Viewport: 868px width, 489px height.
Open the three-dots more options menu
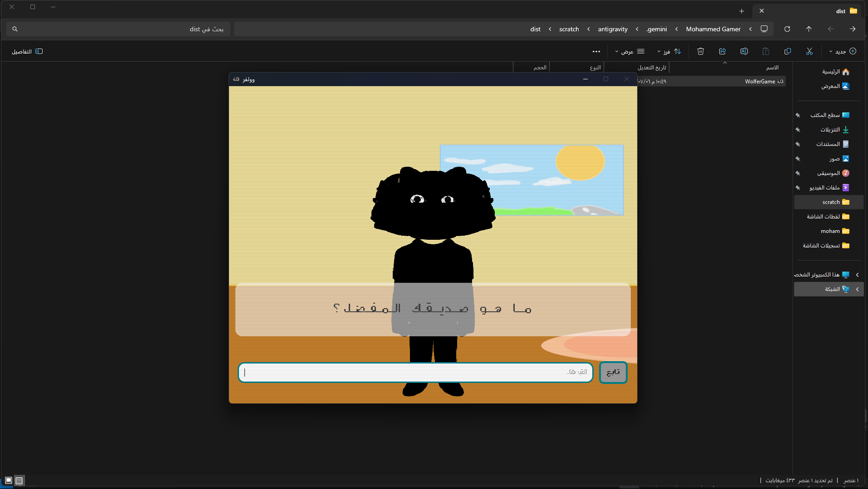pyautogui.click(x=596, y=52)
